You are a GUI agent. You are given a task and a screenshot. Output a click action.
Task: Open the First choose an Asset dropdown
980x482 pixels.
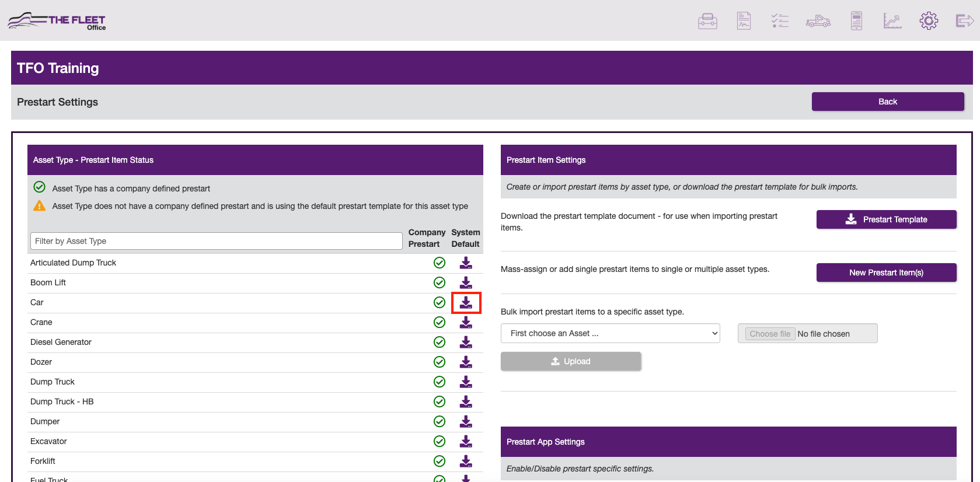[611, 333]
